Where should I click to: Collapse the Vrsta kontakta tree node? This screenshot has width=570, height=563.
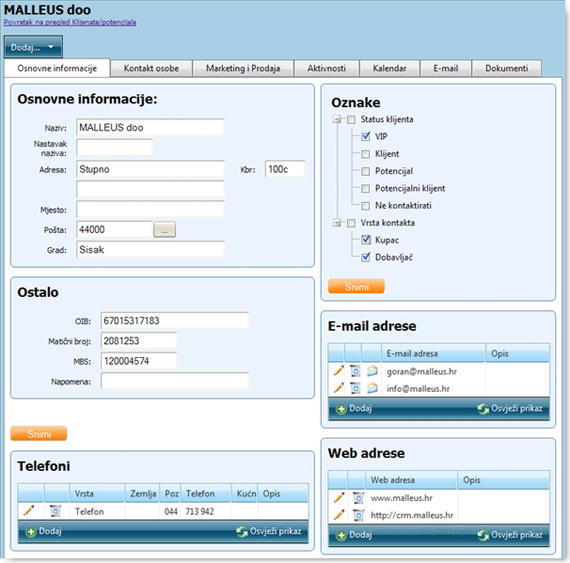337,223
